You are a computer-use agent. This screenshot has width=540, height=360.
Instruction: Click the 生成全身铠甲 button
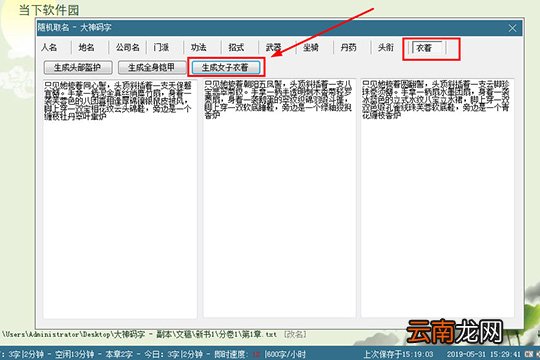(x=152, y=68)
